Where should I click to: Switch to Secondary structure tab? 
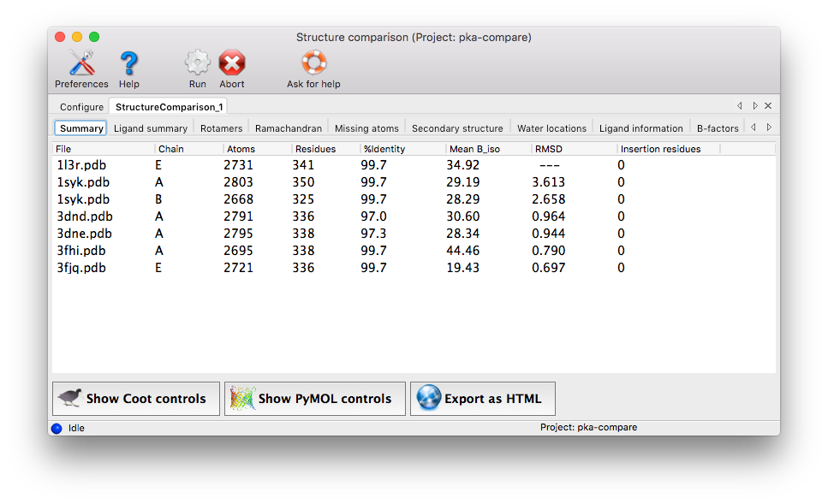click(457, 128)
